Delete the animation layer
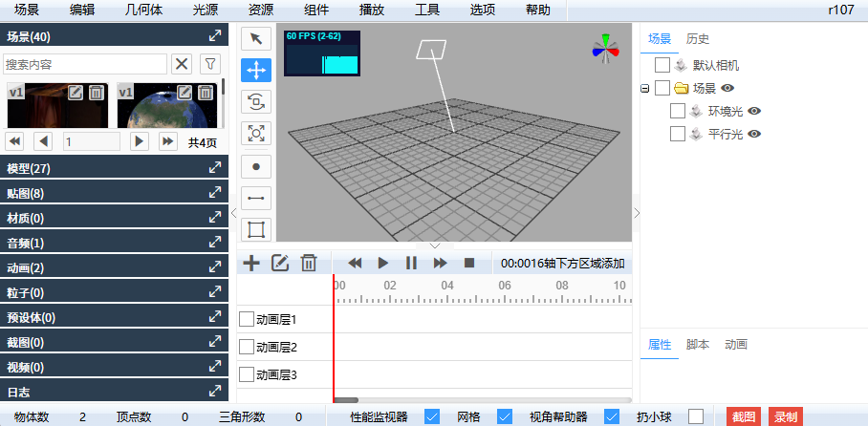The height and width of the screenshot is (426, 868). click(x=309, y=263)
